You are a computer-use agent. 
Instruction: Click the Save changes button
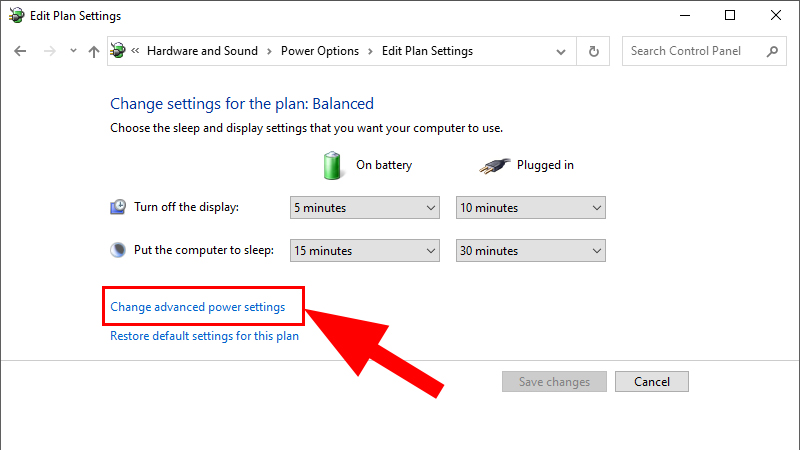(x=554, y=382)
